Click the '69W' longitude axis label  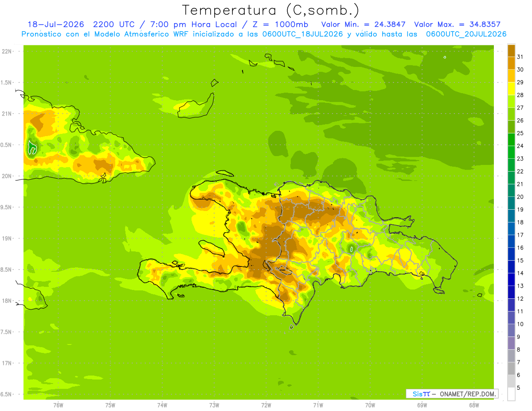pos(422,405)
